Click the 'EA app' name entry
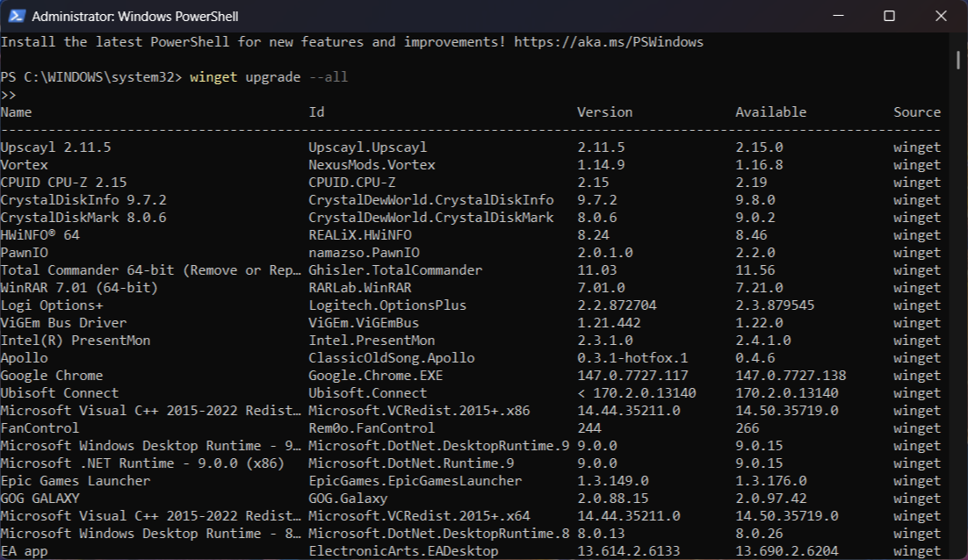The width and height of the screenshot is (968, 560). point(24,551)
